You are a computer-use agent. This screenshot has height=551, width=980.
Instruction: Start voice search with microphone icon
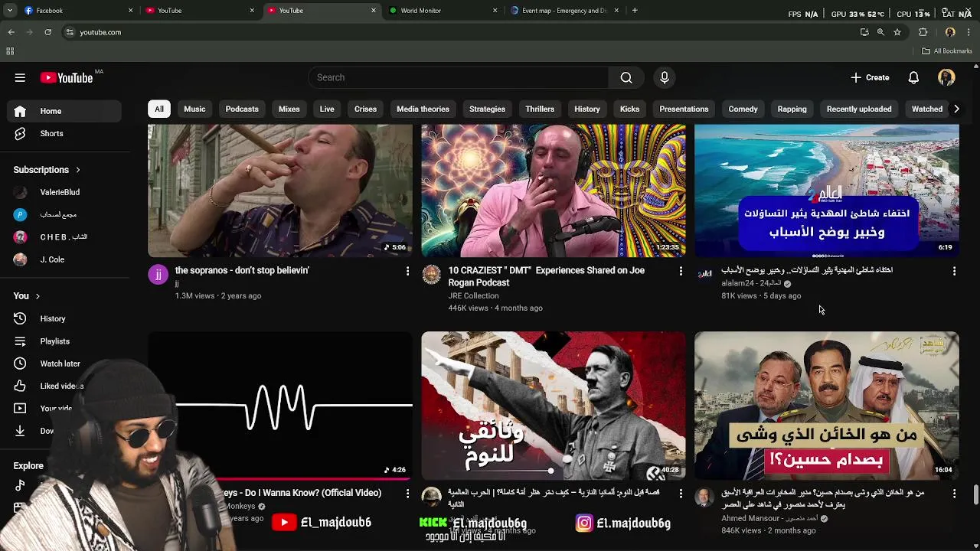click(665, 77)
